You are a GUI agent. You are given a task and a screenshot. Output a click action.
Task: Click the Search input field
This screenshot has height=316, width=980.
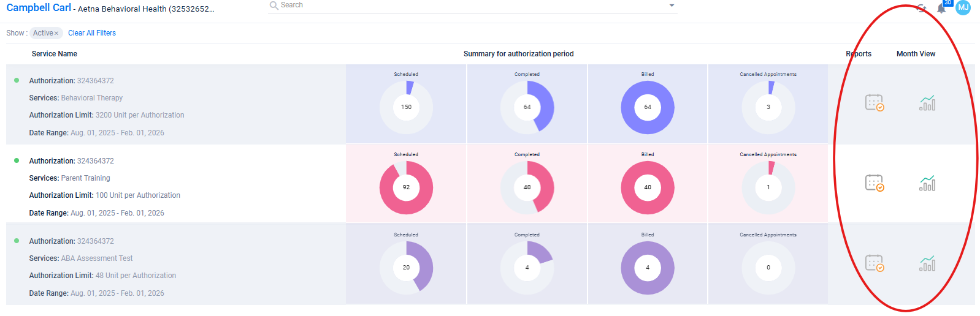pyautogui.click(x=466, y=6)
